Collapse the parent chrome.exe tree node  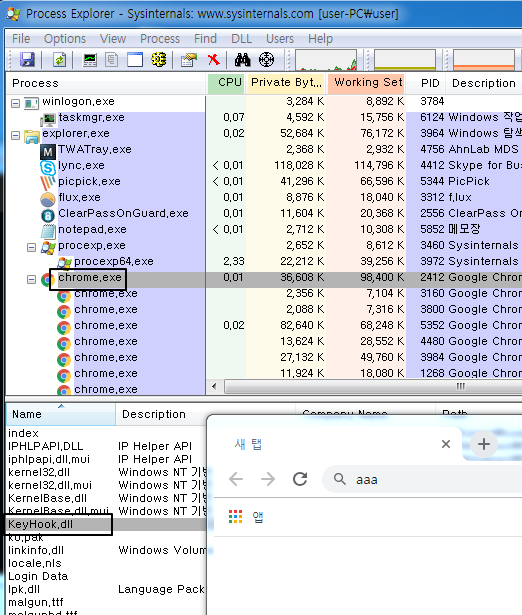pyautogui.click(x=31, y=280)
